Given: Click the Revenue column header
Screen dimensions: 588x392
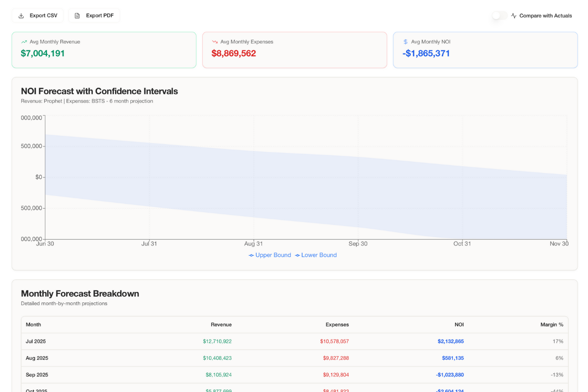Looking at the screenshot, I should (221, 324).
